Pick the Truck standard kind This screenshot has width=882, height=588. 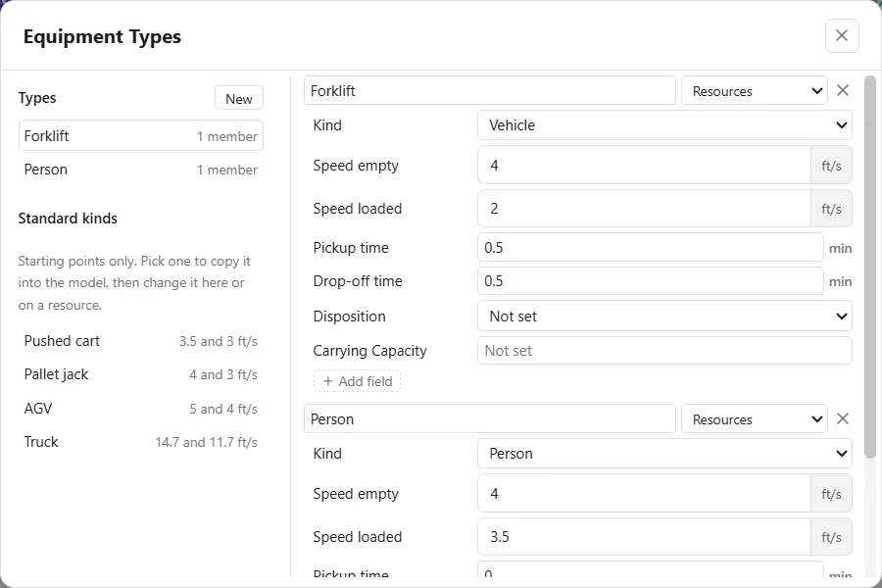point(140,442)
